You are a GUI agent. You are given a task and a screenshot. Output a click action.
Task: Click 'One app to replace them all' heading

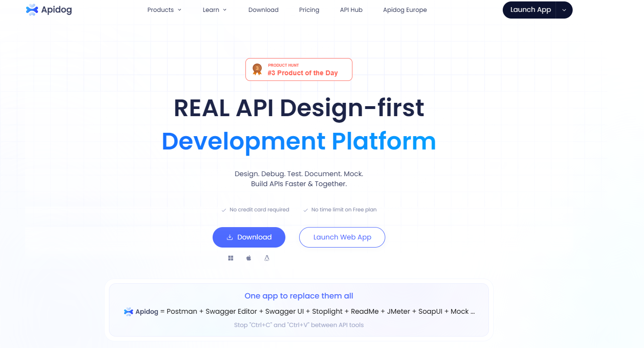point(299,296)
